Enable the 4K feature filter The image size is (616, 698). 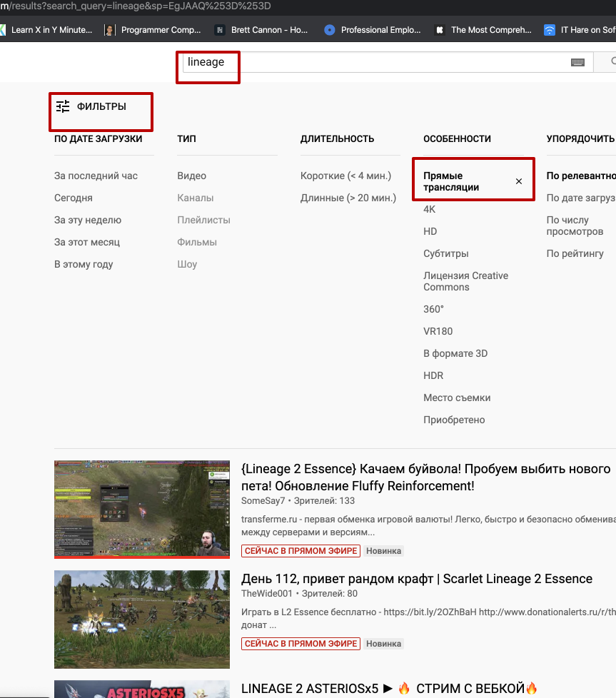[429, 209]
